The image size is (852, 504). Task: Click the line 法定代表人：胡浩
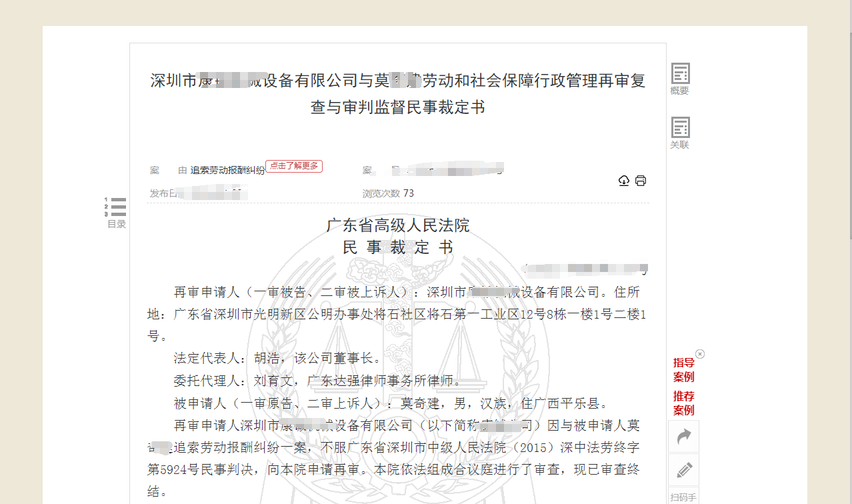click(278, 359)
